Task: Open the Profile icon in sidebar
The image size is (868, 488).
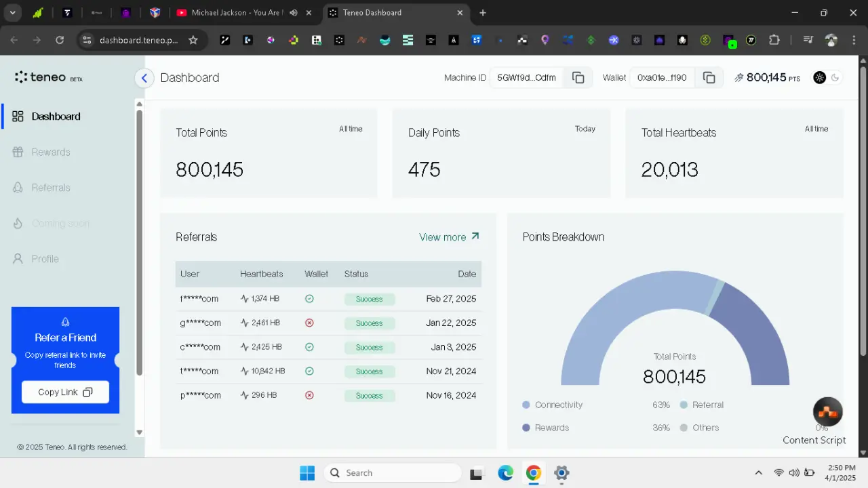Action: pos(18,259)
